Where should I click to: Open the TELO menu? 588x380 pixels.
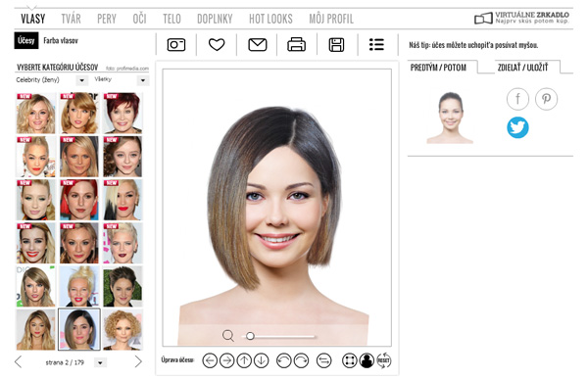coord(171,19)
